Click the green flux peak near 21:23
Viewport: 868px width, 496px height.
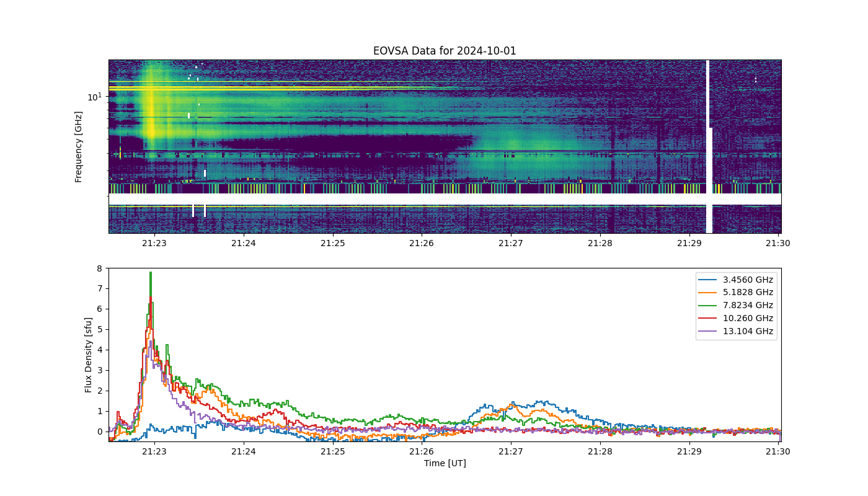tap(151, 273)
